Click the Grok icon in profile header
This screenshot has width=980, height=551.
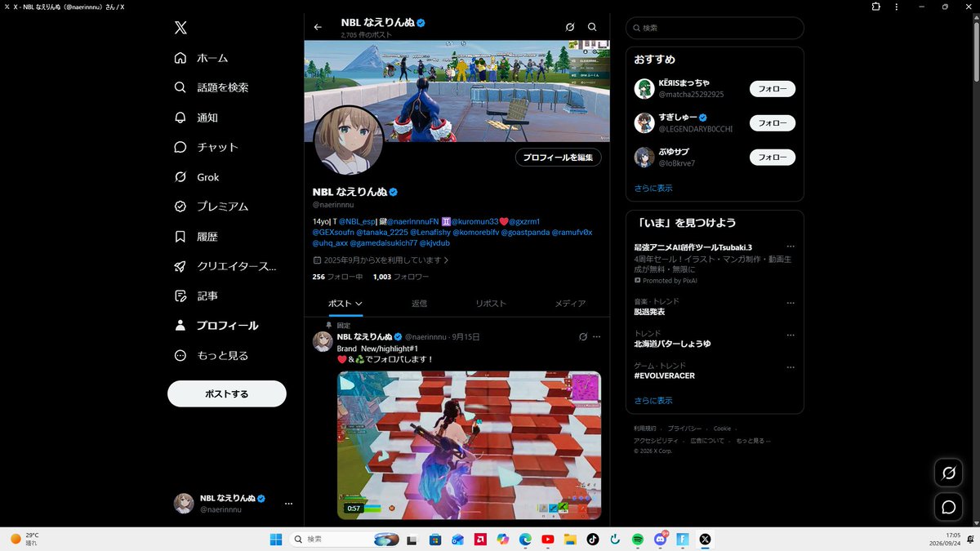pos(570,27)
